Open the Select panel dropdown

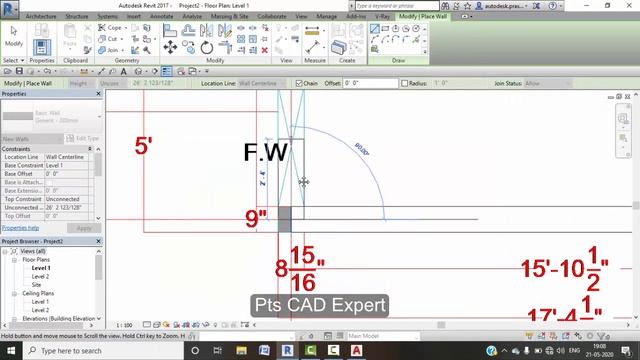pyautogui.click(x=13, y=60)
